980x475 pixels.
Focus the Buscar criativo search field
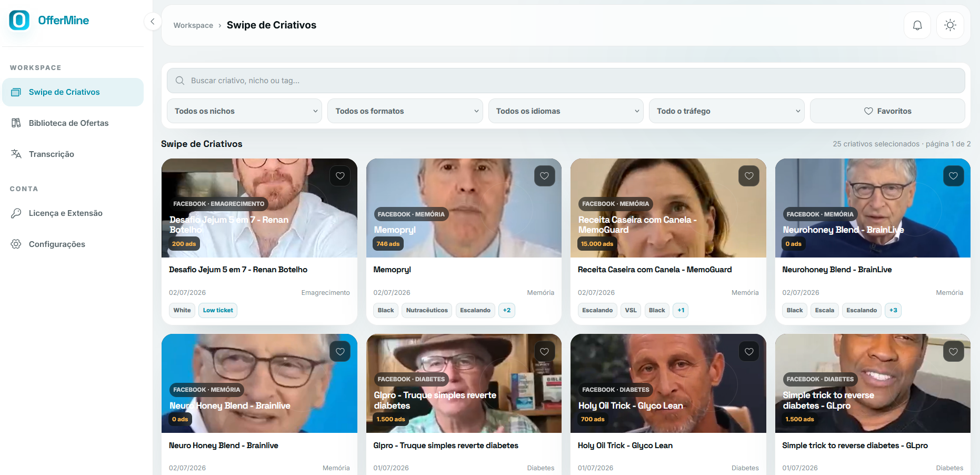coord(566,81)
